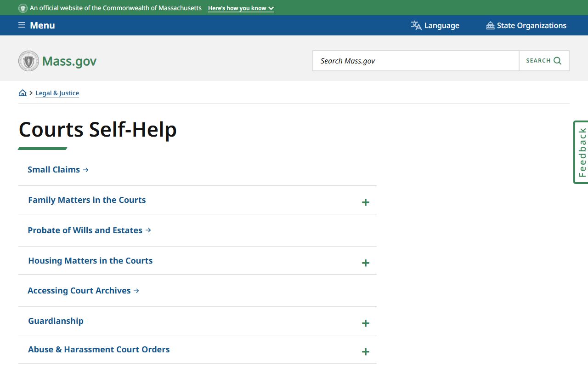
Task: Expand Family Matters in the Courts plus icon
Action: 366,202
